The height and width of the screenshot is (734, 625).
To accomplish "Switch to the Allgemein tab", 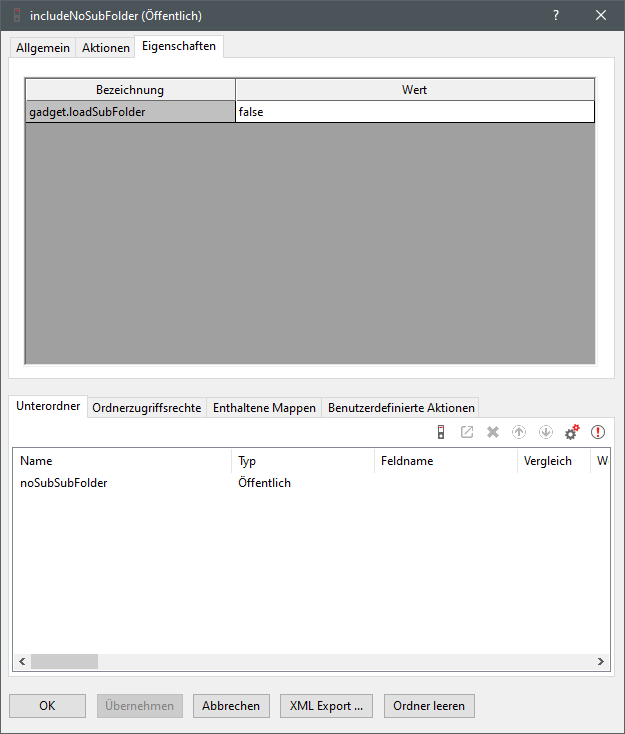I will click(43, 48).
